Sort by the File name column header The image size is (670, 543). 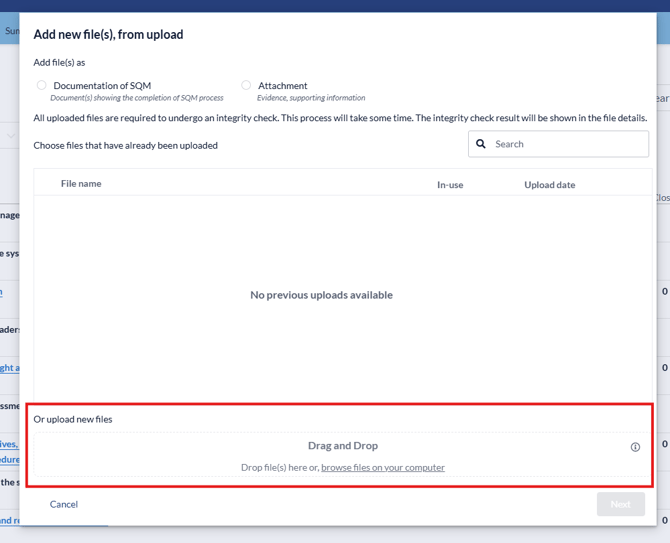tap(81, 184)
